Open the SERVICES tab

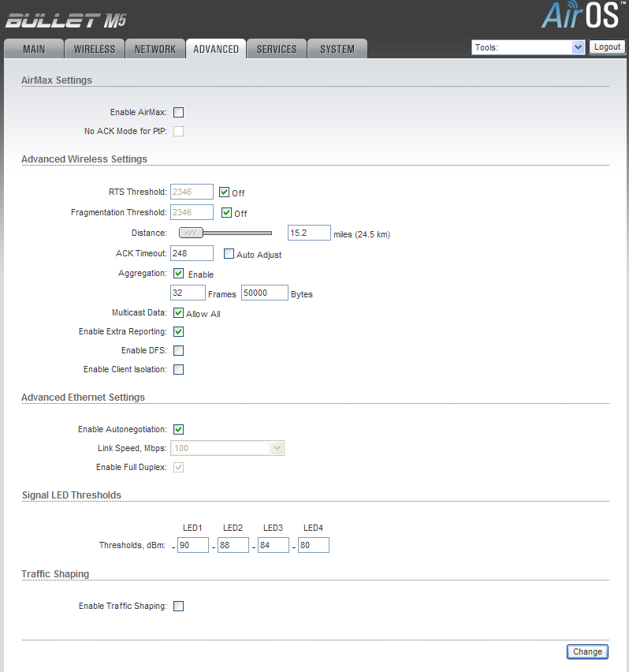coord(277,49)
